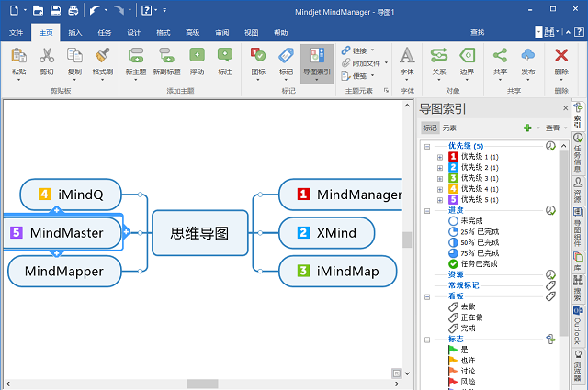Open the View (查看) dropdown in index panel
The width and height of the screenshot is (588, 390).
[556, 128]
